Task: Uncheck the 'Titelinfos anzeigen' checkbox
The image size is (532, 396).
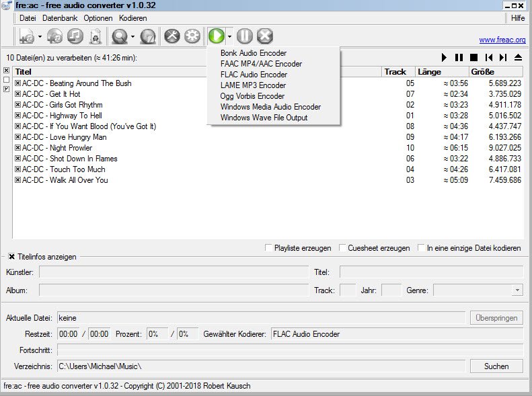Action: (11, 257)
